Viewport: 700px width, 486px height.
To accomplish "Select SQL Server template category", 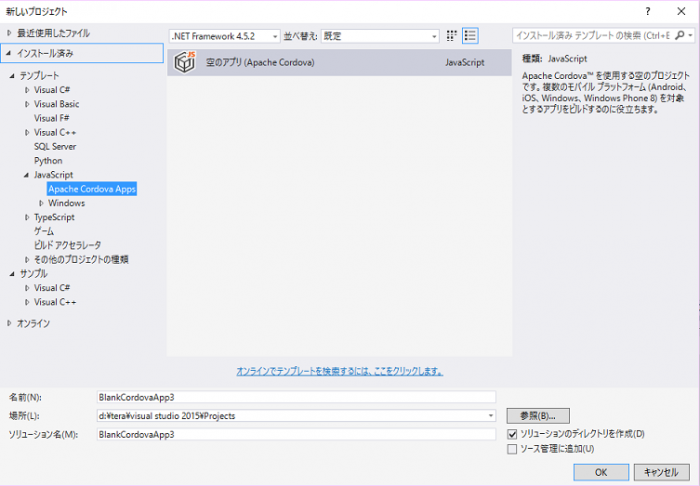I will tap(55, 146).
